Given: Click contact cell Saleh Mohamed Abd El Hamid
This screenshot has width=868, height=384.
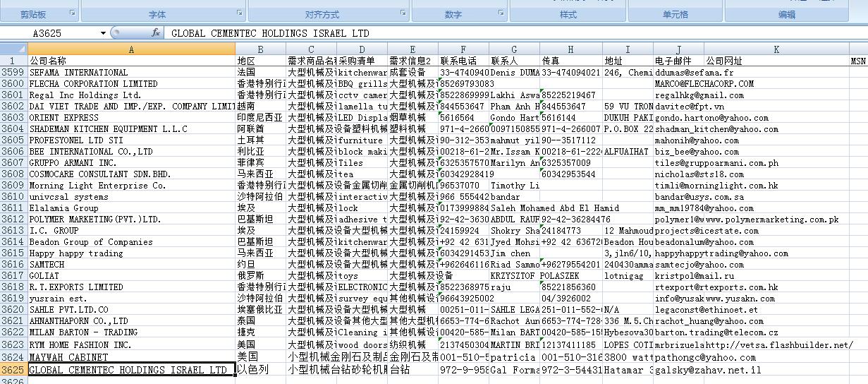Looking at the screenshot, I should coord(555,208).
